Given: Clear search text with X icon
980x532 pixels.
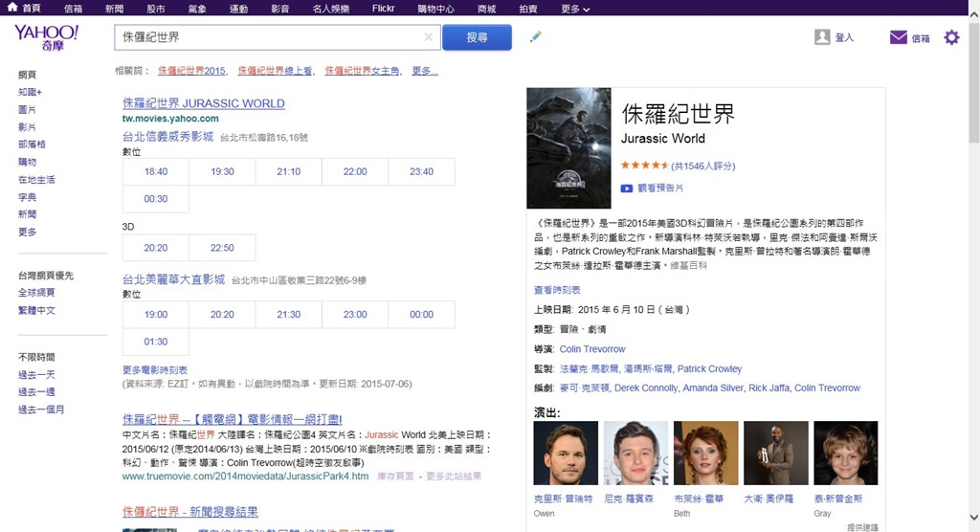Looking at the screenshot, I should pyautogui.click(x=429, y=37).
